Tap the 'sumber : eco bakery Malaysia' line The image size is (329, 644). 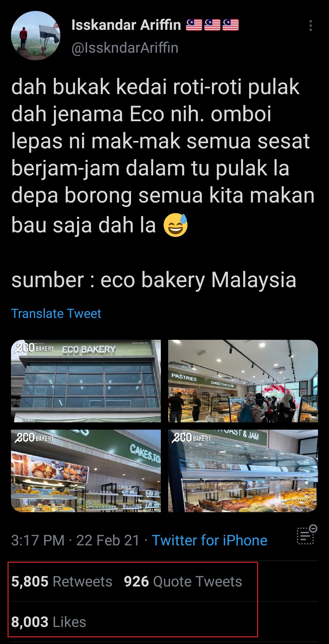point(154,280)
